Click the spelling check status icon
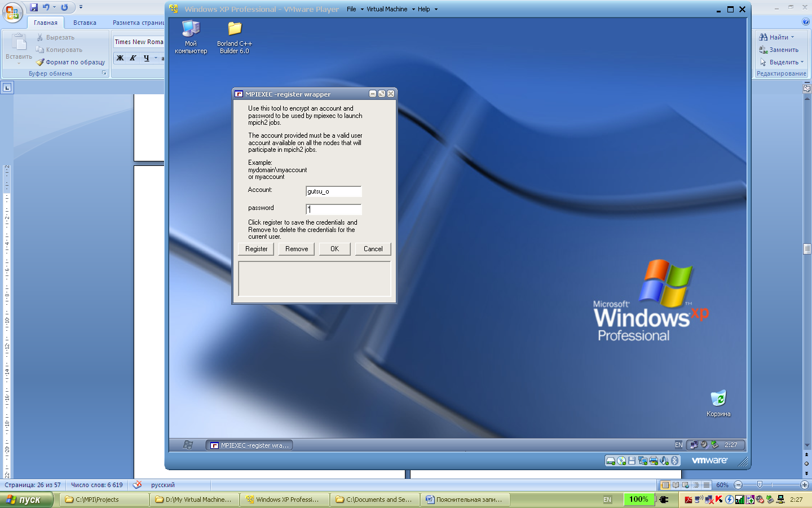 [137, 485]
